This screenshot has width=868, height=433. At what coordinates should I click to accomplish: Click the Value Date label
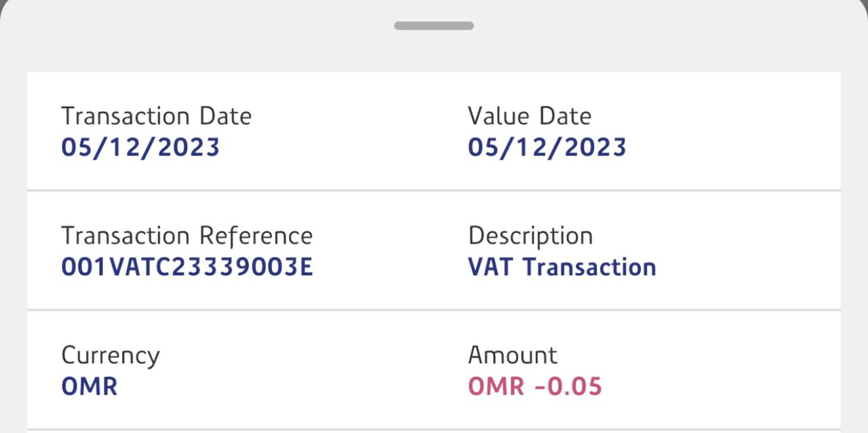pos(529,116)
